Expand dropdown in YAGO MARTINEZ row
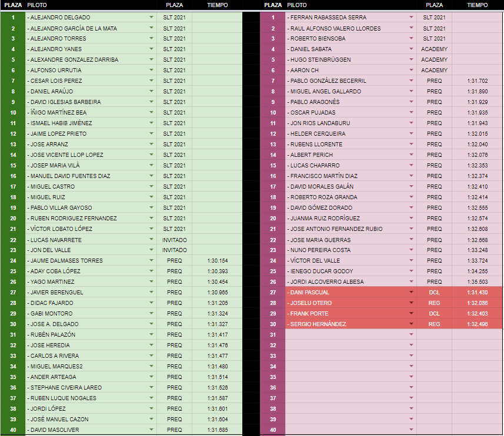Screen dimensions: 504x436 151,281
